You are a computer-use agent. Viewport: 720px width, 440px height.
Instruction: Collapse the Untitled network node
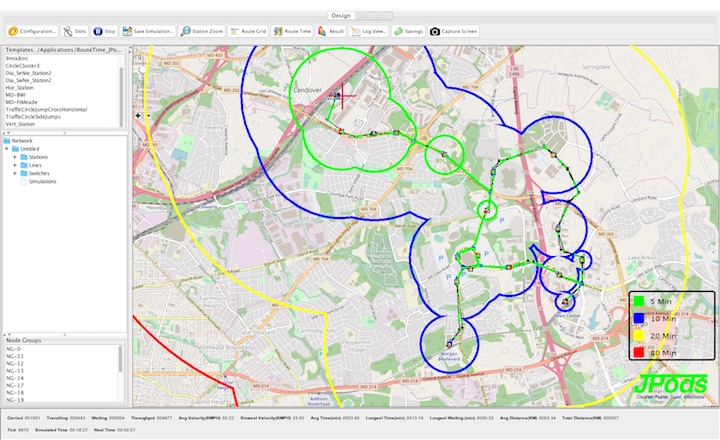[x=9, y=149]
